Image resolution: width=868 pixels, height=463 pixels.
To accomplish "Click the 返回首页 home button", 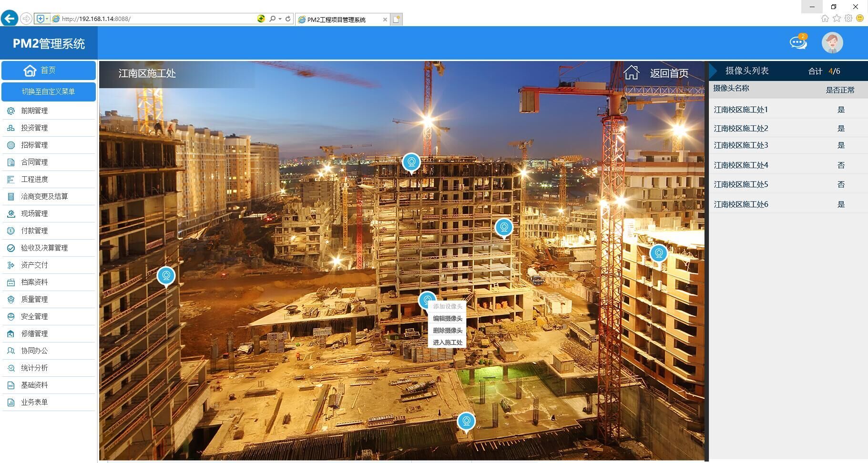I will (656, 73).
